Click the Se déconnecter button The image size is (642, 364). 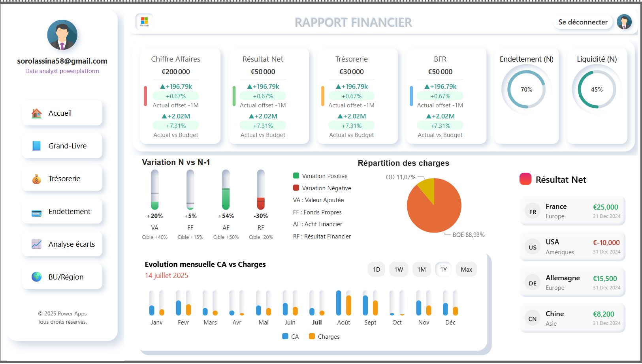583,22
